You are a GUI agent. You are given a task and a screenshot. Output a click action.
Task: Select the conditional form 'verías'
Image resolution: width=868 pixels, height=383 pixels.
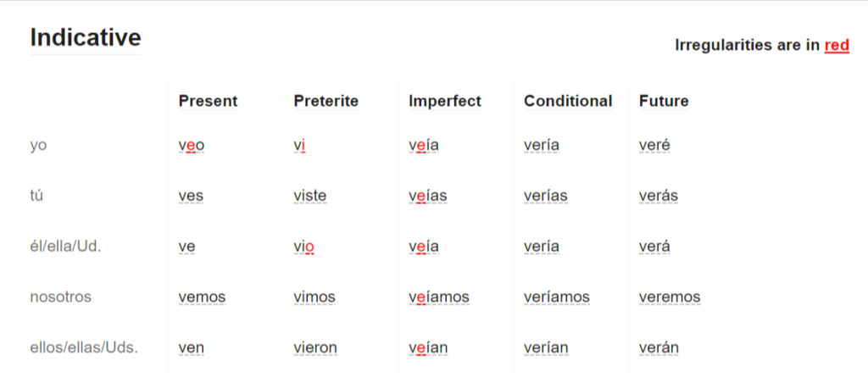coord(546,196)
